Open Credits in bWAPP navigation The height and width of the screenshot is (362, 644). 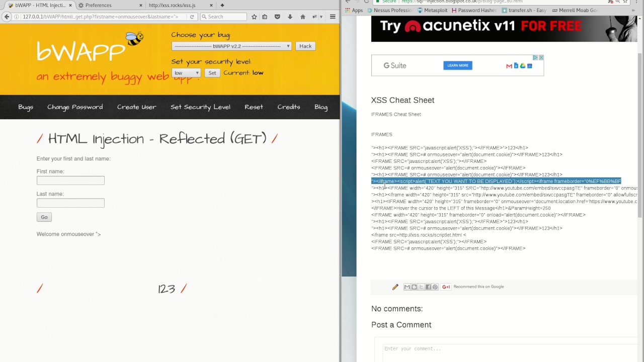click(x=289, y=107)
